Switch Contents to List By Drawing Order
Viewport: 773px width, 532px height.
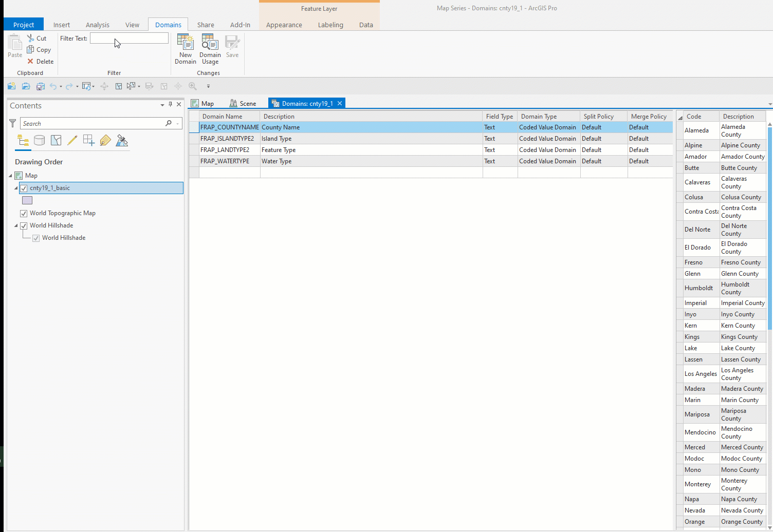[x=23, y=141]
